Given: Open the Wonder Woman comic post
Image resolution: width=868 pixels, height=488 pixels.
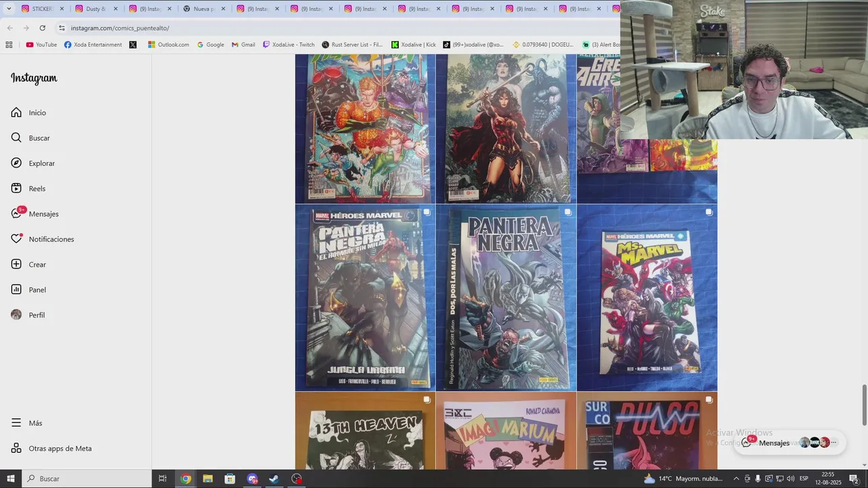Looking at the screenshot, I should pos(506,129).
